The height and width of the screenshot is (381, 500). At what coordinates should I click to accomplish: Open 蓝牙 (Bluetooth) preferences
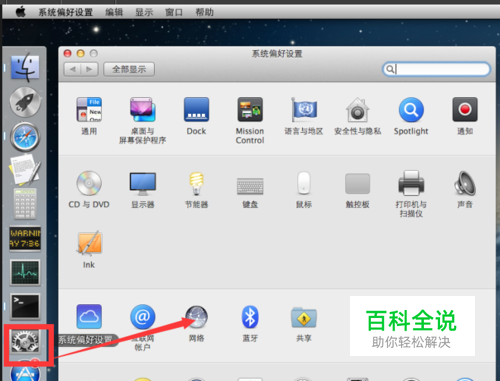250,317
